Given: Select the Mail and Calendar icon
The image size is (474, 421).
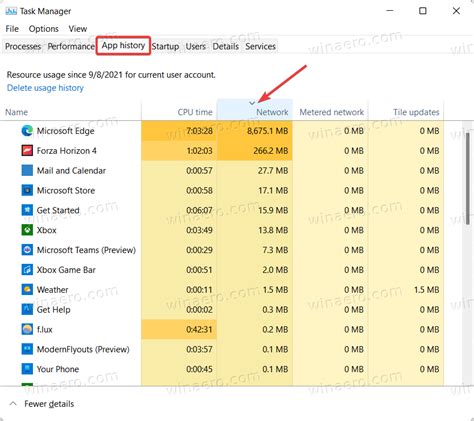Looking at the screenshot, I should coord(27,170).
